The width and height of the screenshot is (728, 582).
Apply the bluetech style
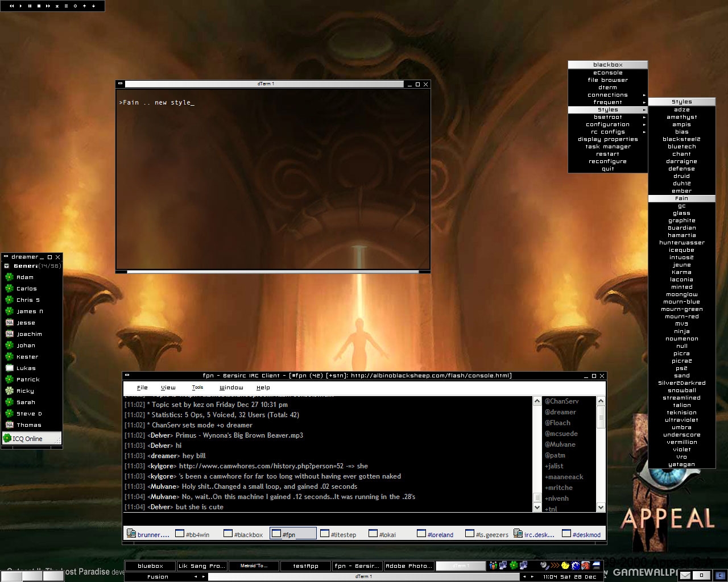(681, 147)
